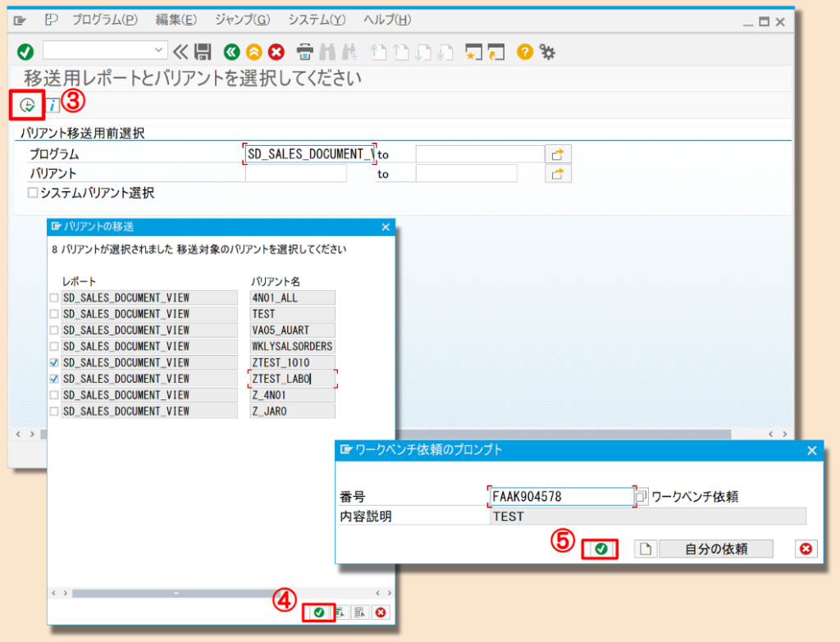Screen dimensions: 840x642
Task: Open the ジャンプ(G) menu
Action: tap(242, 20)
